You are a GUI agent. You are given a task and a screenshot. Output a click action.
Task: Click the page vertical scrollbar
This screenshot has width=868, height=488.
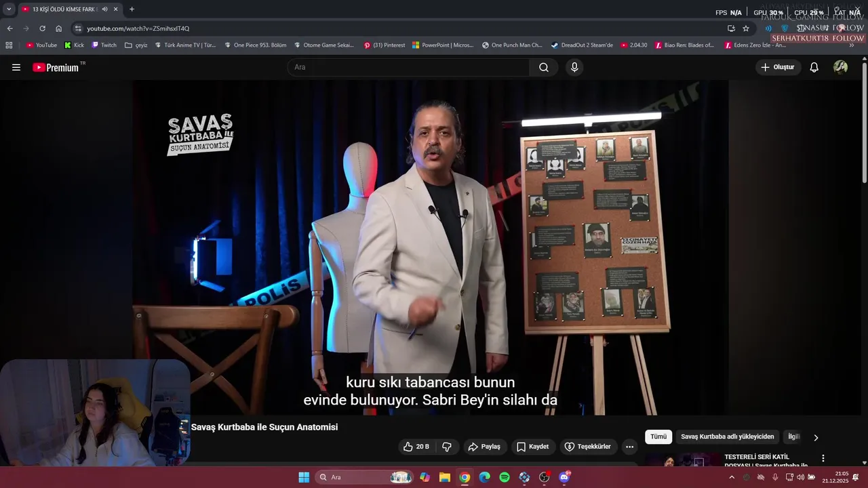coord(864,122)
